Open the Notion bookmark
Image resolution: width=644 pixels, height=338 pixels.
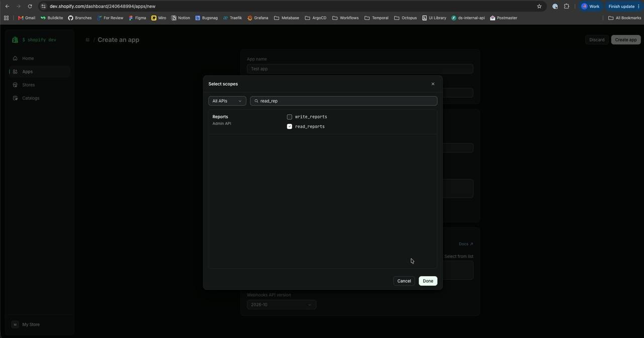click(x=181, y=18)
